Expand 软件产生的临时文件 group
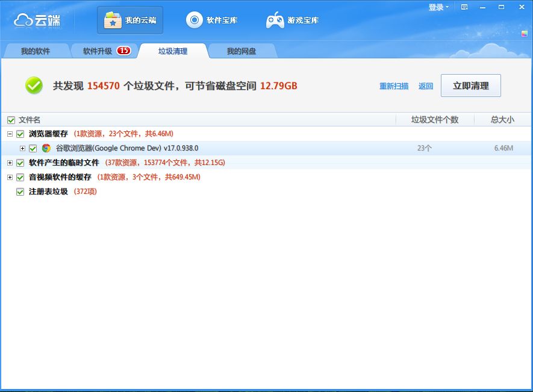 10,163
